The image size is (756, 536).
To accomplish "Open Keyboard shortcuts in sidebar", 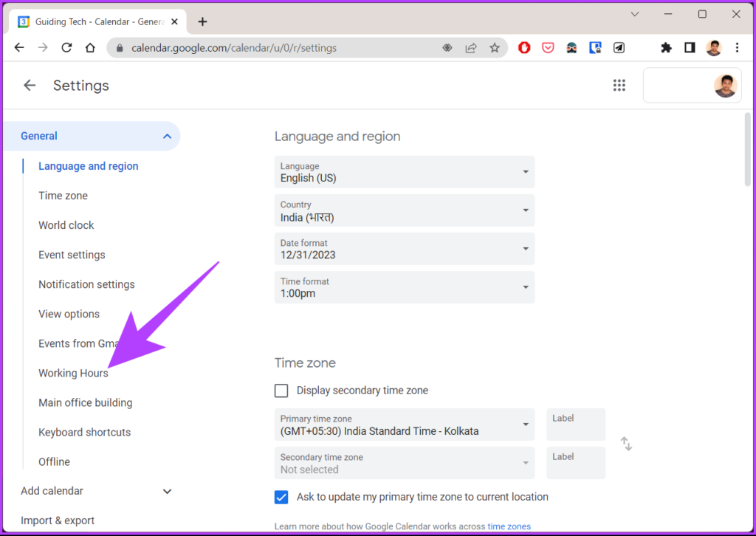I will 84,433.
